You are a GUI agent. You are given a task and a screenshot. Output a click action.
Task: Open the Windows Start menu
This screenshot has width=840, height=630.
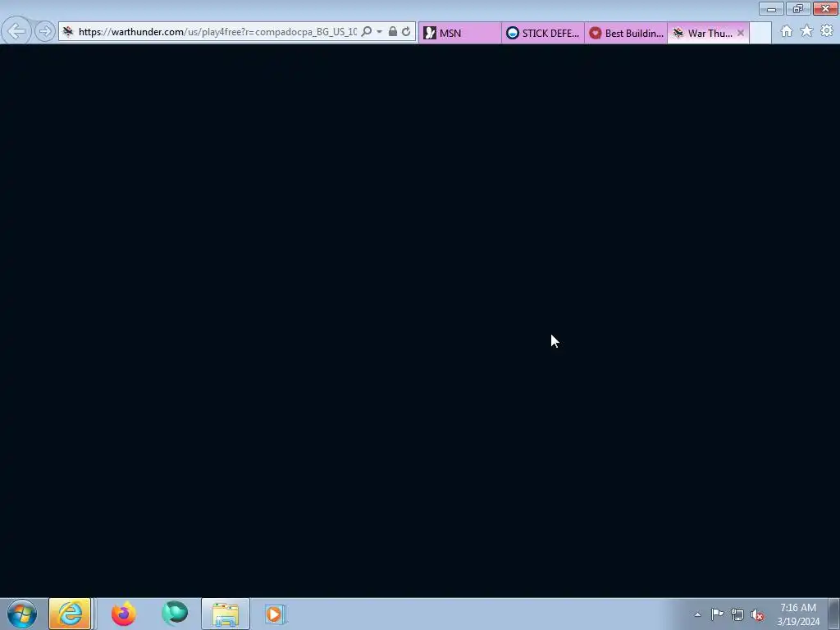pyautogui.click(x=22, y=614)
